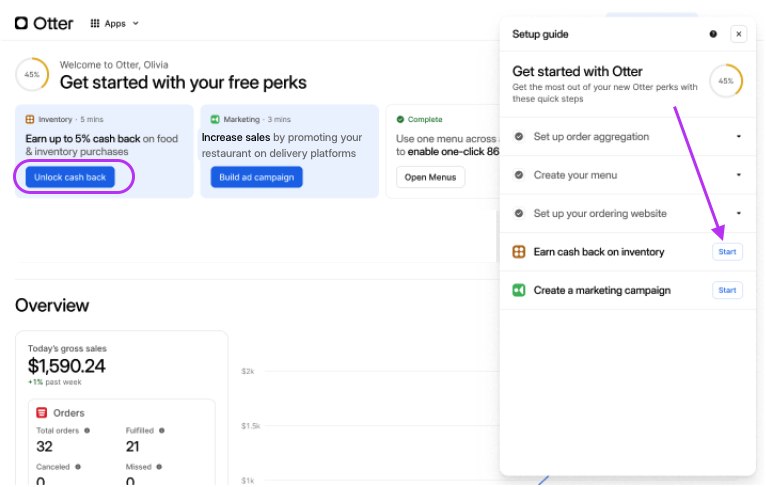The width and height of the screenshot is (766, 487).
Task: Toggle the 'Create your menu' checkmark
Action: tap(519, 175)
